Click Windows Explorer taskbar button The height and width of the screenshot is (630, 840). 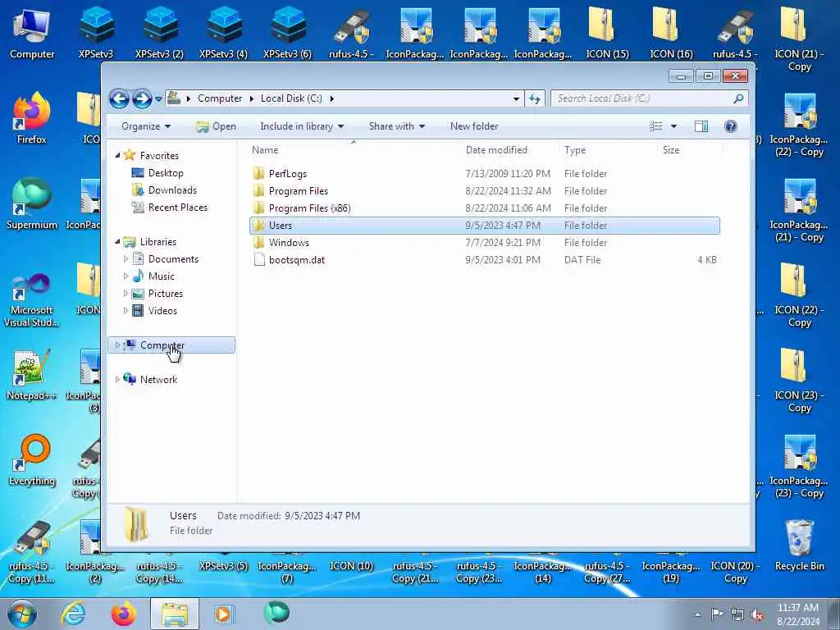(x=175, y=614)
